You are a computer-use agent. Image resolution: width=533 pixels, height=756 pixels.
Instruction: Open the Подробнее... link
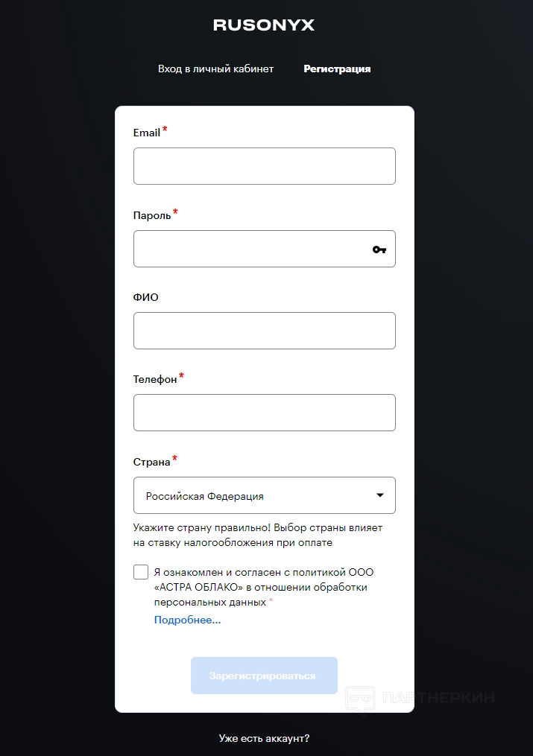click(187, 620)
